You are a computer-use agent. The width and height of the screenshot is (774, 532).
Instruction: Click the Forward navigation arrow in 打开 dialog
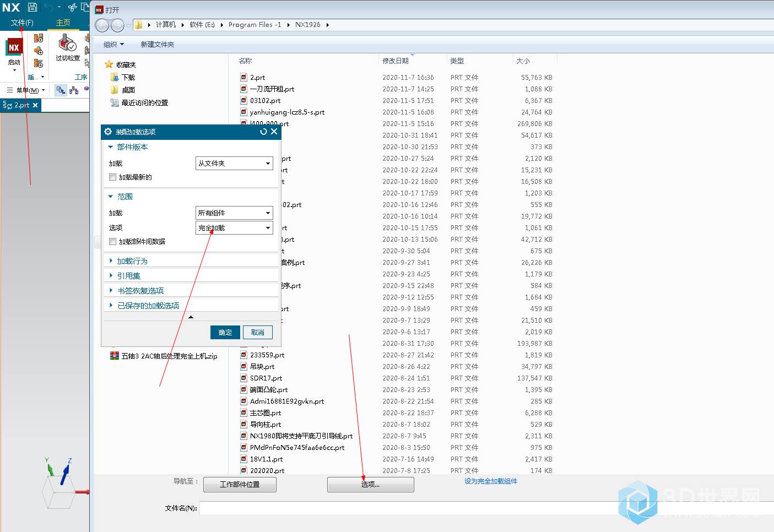[x=117, y=25]
